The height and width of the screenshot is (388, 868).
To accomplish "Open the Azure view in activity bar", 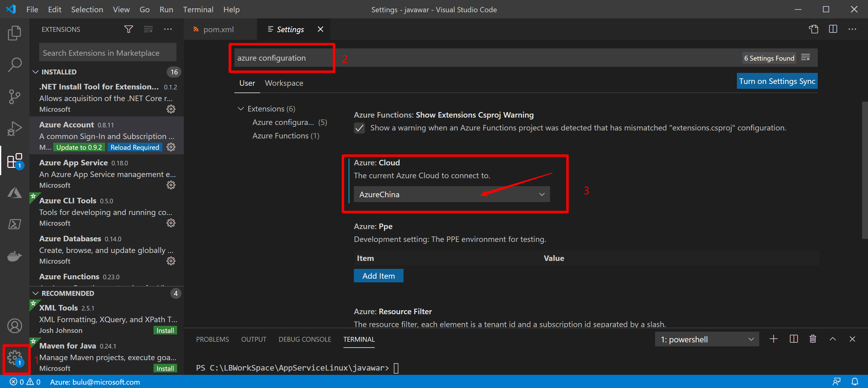I will [x=14, y=193].
